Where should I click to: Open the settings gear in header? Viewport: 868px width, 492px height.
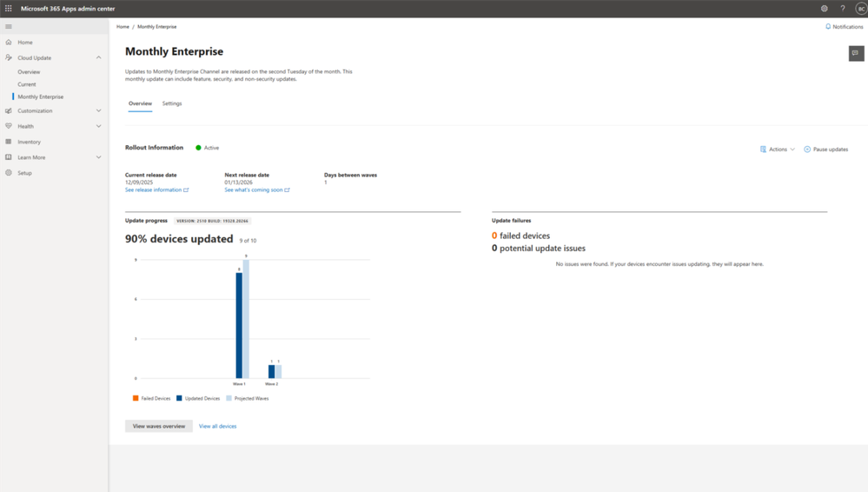825,9
